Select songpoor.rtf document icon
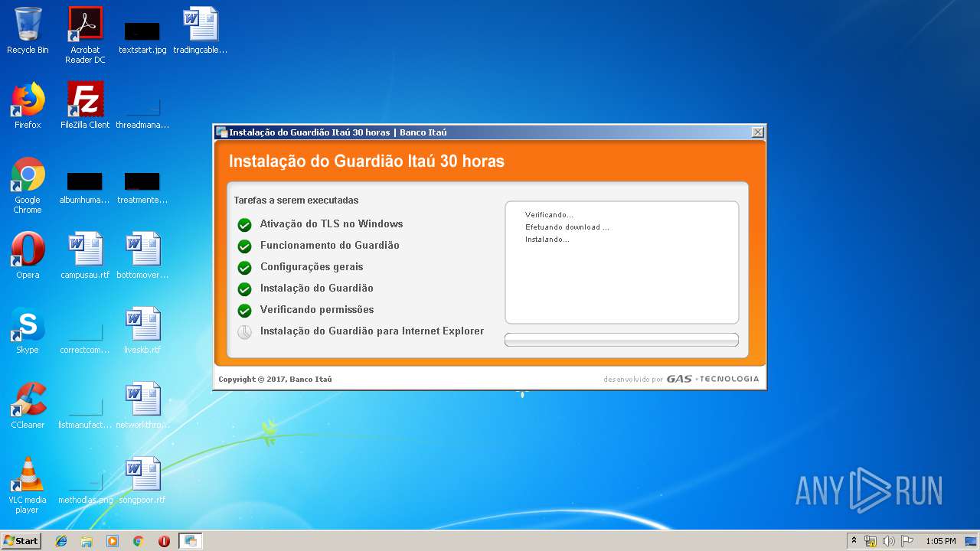The image size is (980, 551). point(142,481)
